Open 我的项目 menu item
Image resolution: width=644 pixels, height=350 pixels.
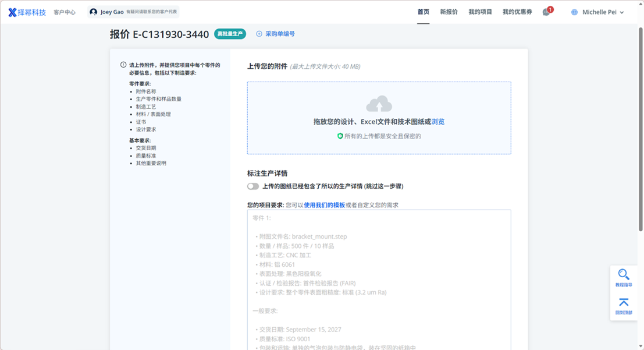coord(480,12)
